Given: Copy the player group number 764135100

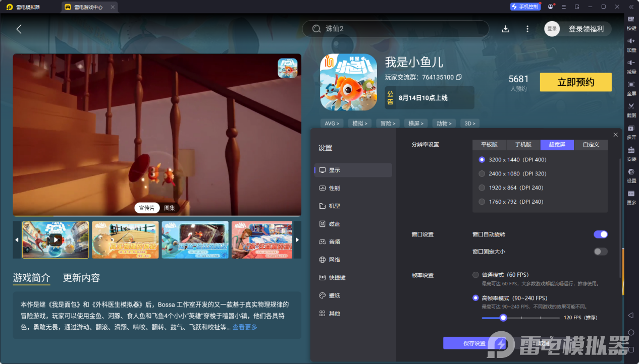Looking at the screenshot, I should point(459,77).
